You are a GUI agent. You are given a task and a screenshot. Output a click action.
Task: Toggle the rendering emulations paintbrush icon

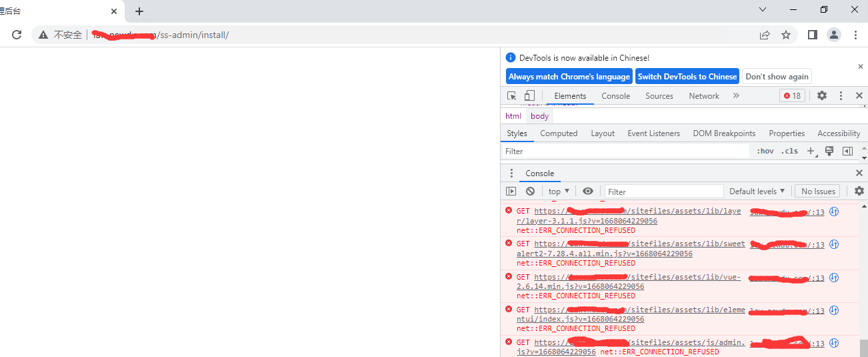click(x=829, y=151)
